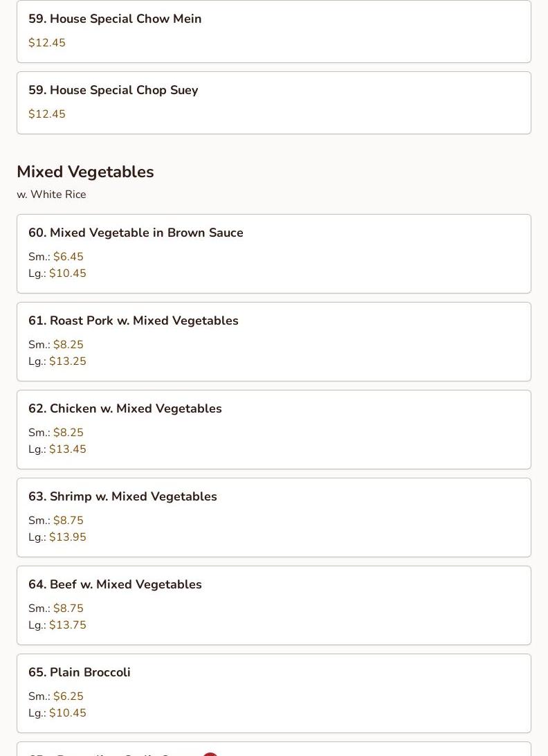Choose the large $13.45 Chicken price
The image size is (548, 756).
click(x=67, y=449)
